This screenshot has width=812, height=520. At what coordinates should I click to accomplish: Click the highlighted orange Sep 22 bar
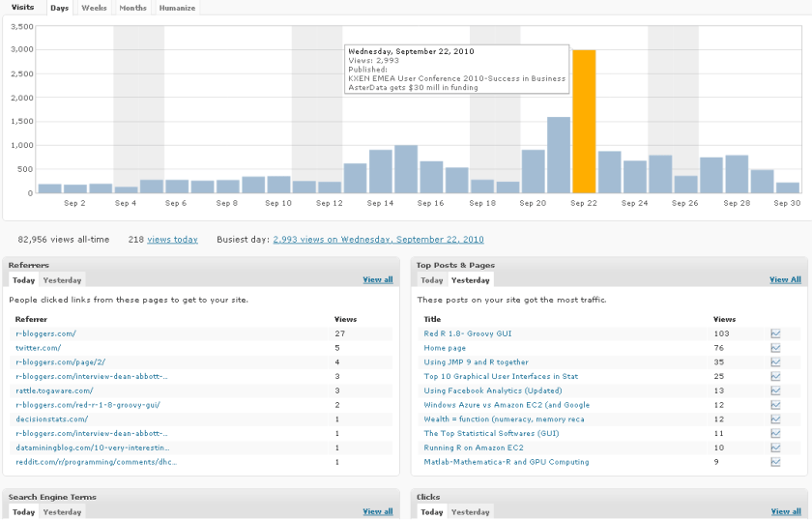(584, 121)
